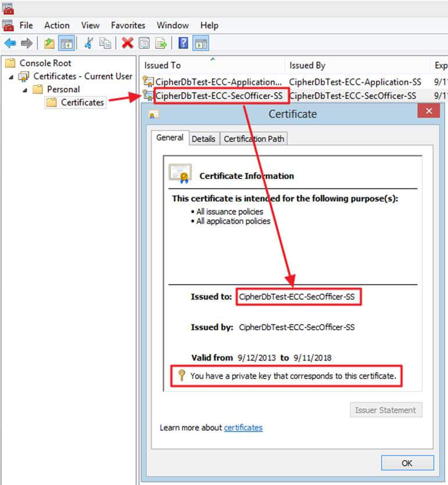
Task: Open the Action menu
Action: click(x=56, y=25)
